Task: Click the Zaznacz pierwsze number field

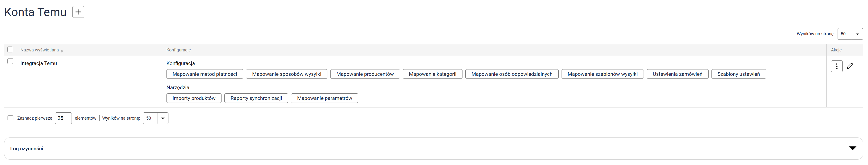Action: (x=63, y=118)
